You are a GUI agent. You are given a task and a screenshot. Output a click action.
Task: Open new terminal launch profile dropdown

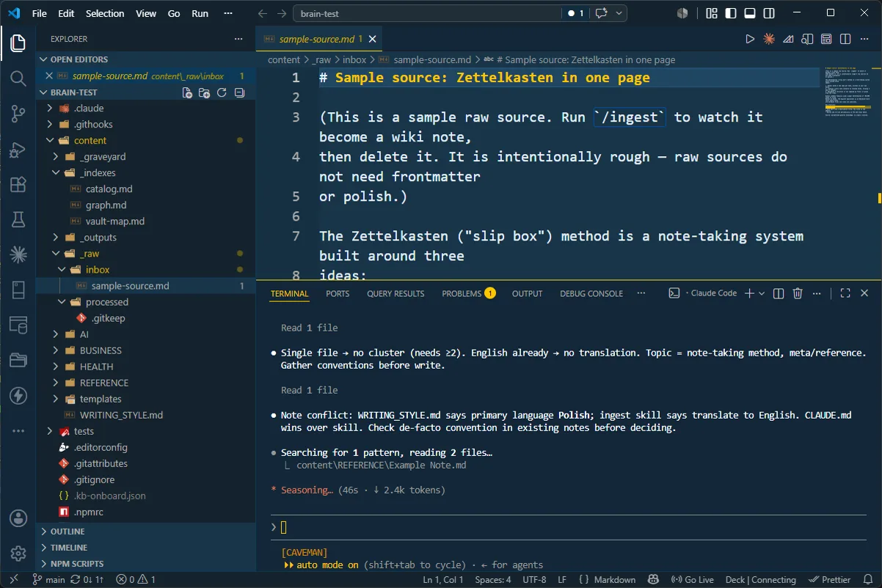pyautogui.click(x=762, y=293)
